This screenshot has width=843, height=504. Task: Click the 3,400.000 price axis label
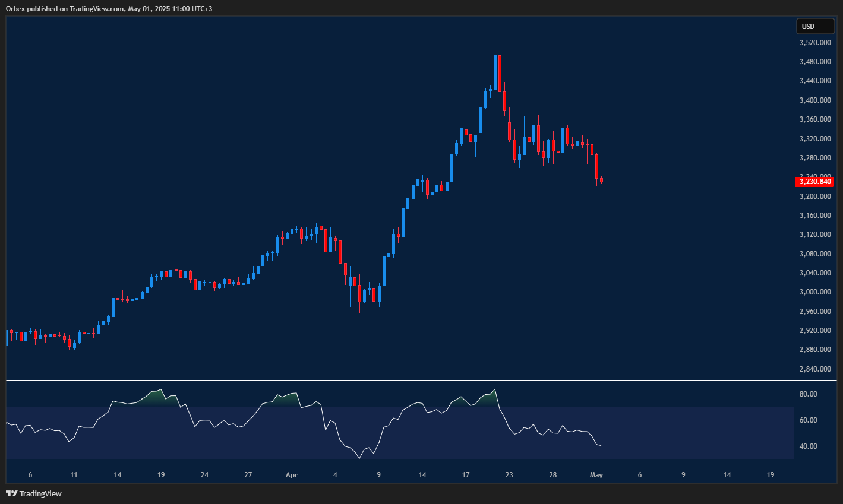[x=814, y=100]
